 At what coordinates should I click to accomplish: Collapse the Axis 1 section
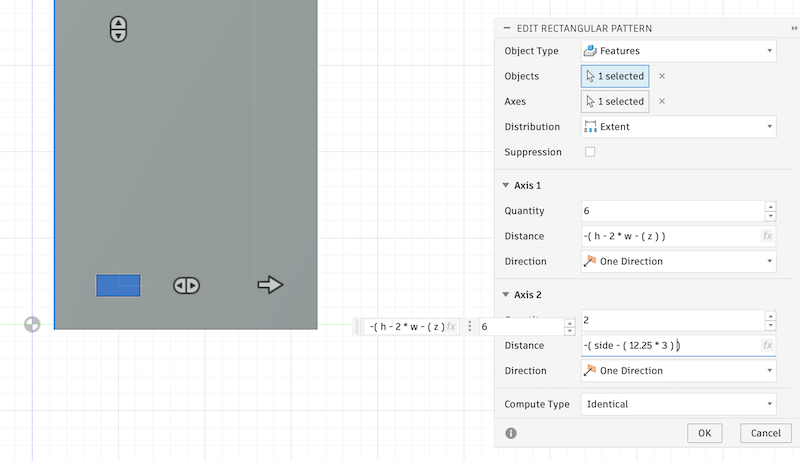pos(506,185)
